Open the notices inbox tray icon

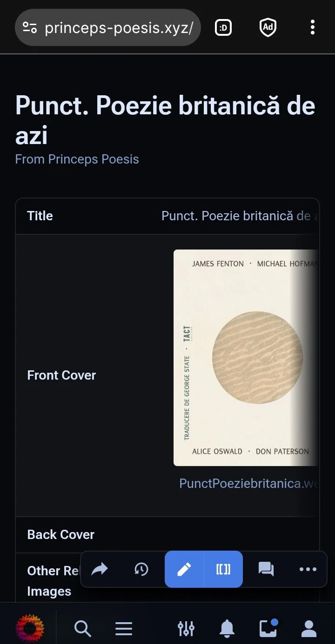(x=268, y=629)
